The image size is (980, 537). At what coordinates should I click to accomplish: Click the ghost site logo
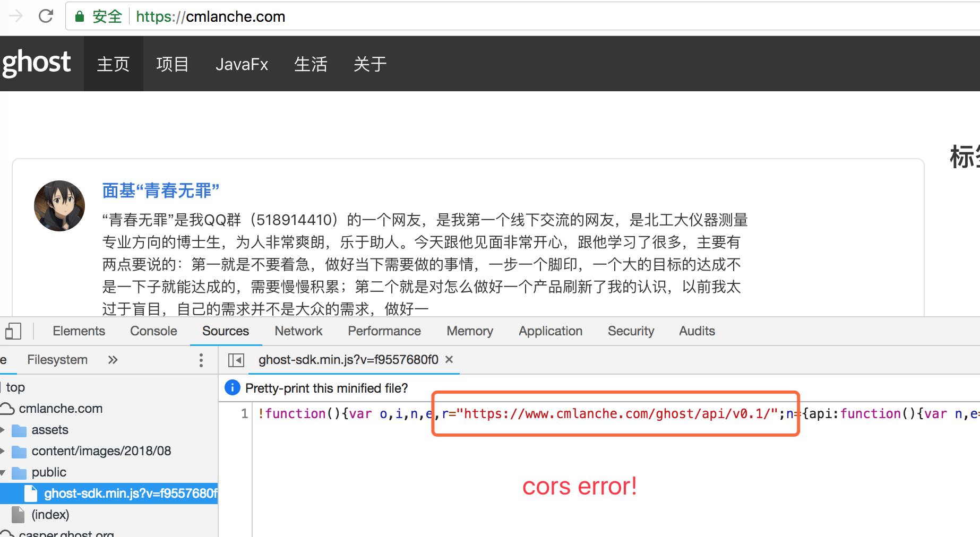click(x=36, y=63)
